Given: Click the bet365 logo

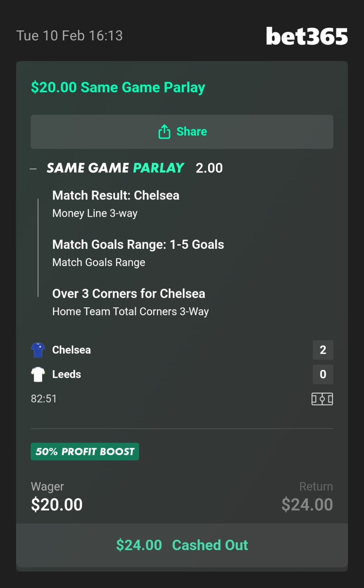Looking at the screenshot, I should point(307,36).
